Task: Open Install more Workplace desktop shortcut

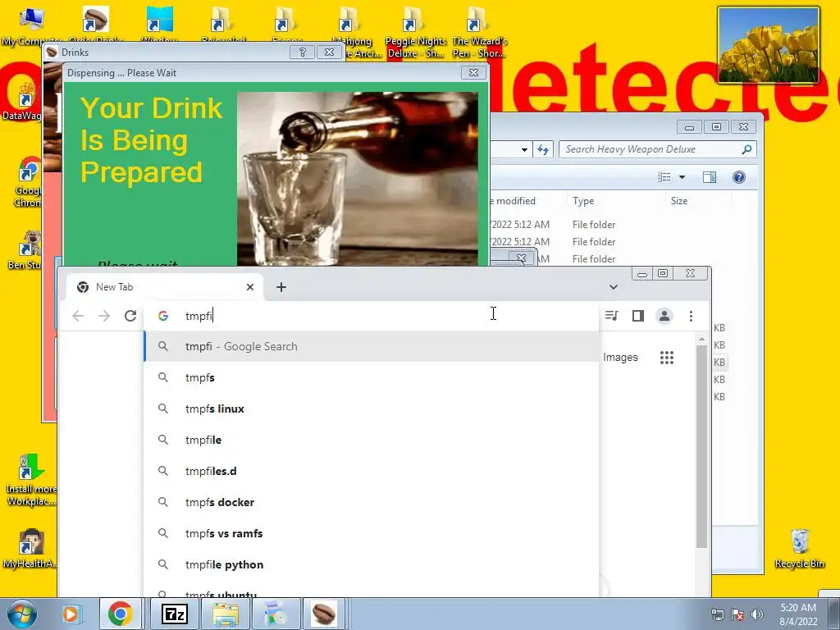Action: [30, 480]
